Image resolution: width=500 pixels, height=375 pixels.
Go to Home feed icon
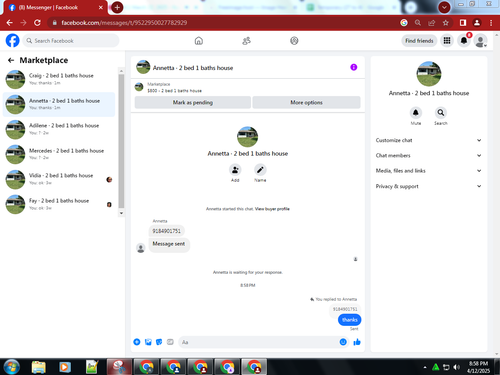point(199,41)
